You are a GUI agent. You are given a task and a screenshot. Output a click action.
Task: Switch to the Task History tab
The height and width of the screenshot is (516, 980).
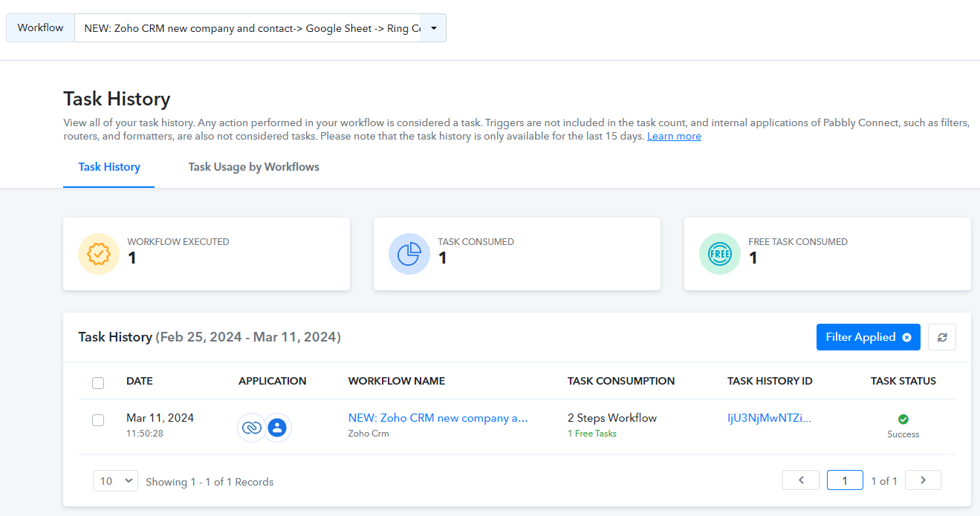(109, 167)
